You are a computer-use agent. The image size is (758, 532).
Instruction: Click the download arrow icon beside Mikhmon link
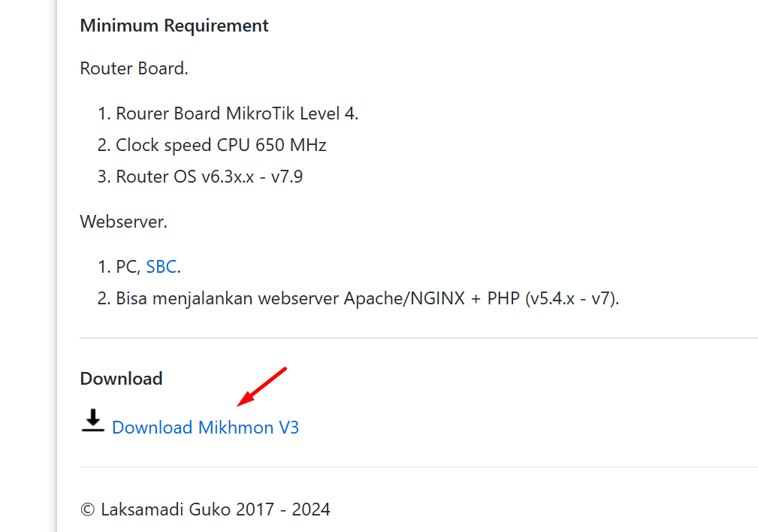93,420
